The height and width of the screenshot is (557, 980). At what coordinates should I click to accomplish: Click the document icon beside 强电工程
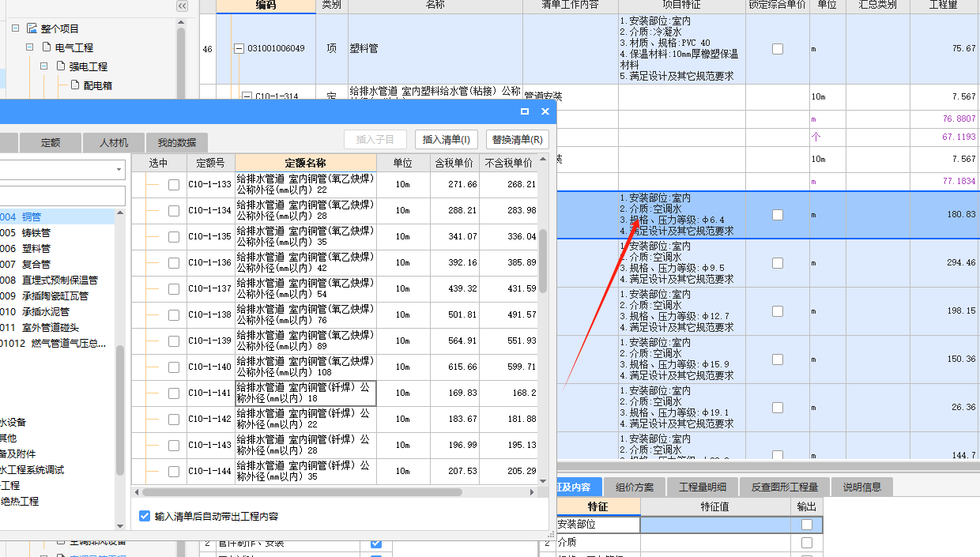point(62,66)
